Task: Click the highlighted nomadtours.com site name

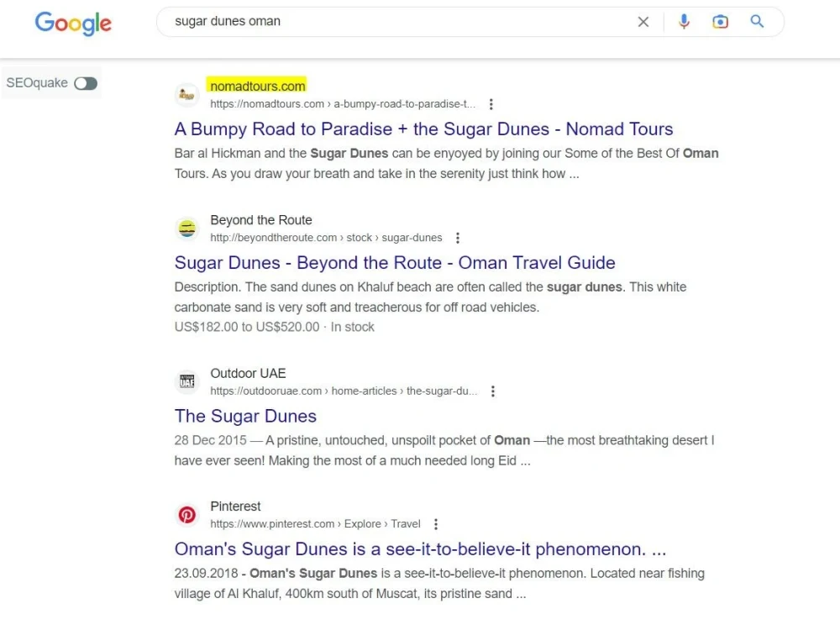Action: pyautogui.click(x=257, y=86)
